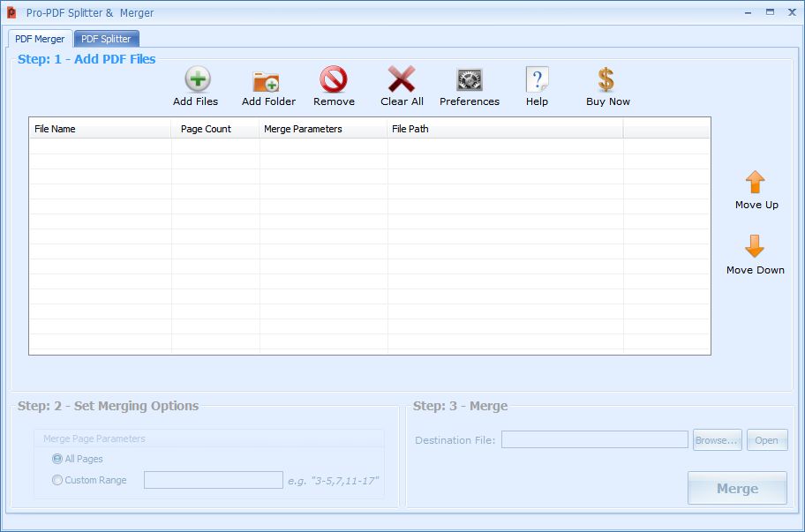
Task: Click the Merge Parameters column header
Action: (x=323, y=129)
